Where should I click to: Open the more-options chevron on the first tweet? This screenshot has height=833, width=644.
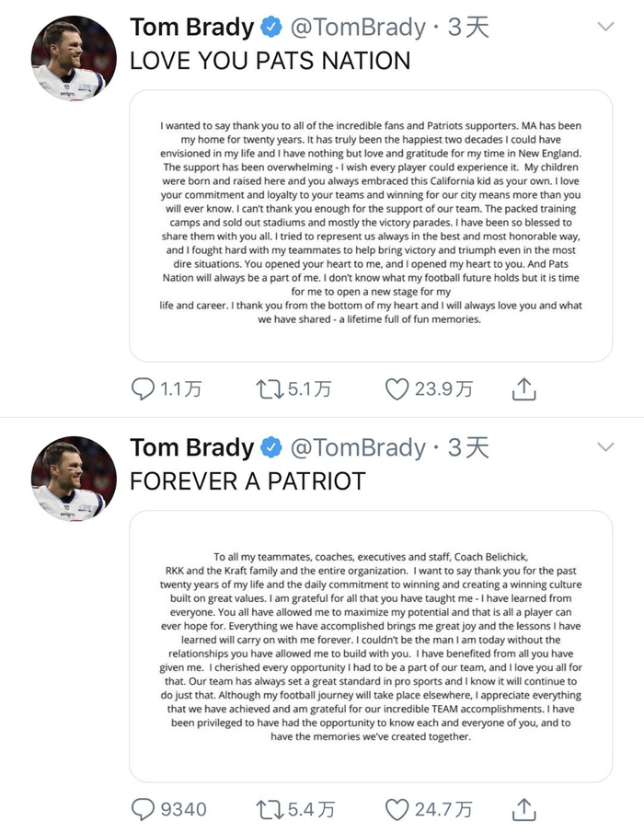tap(605, 28)
